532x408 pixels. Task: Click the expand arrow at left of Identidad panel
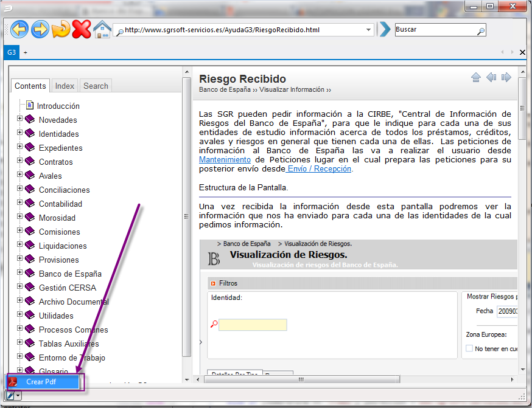click(x=201, y=342)
